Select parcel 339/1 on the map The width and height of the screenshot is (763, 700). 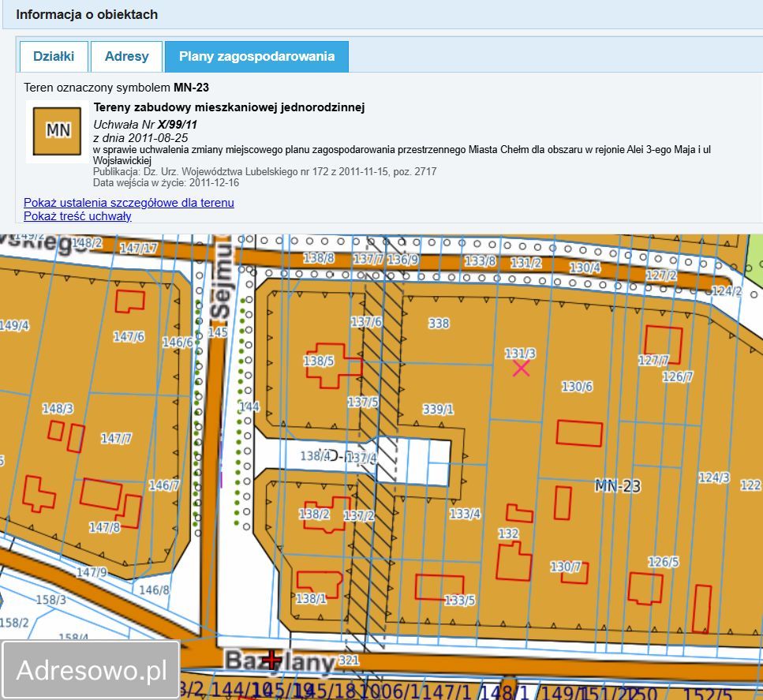(x=438, y=410)
